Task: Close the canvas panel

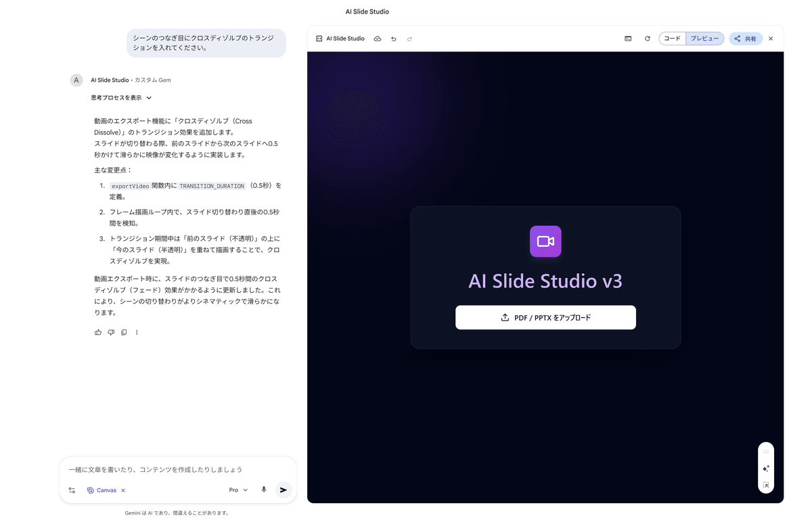Action: click(x=771, y=39)
